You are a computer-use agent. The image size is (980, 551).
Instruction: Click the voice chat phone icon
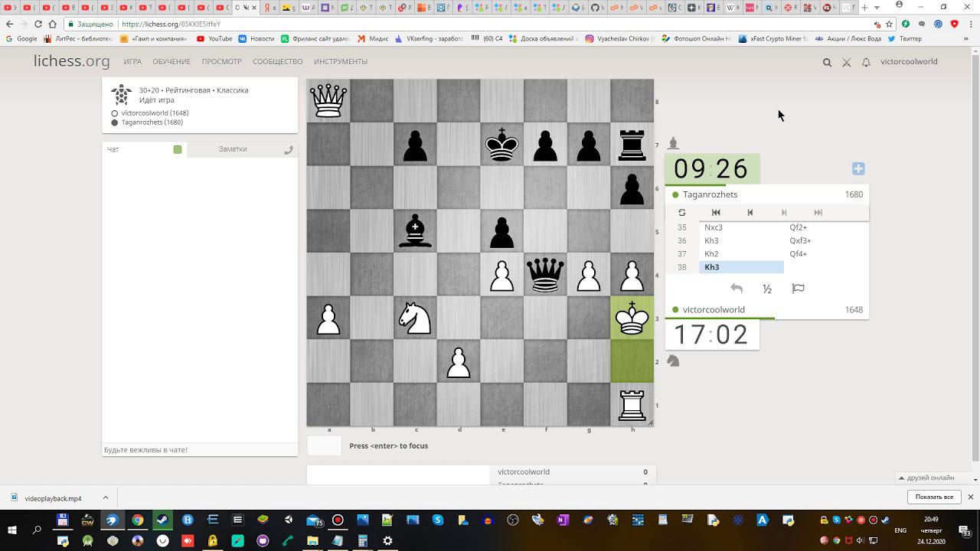point(289,150)
